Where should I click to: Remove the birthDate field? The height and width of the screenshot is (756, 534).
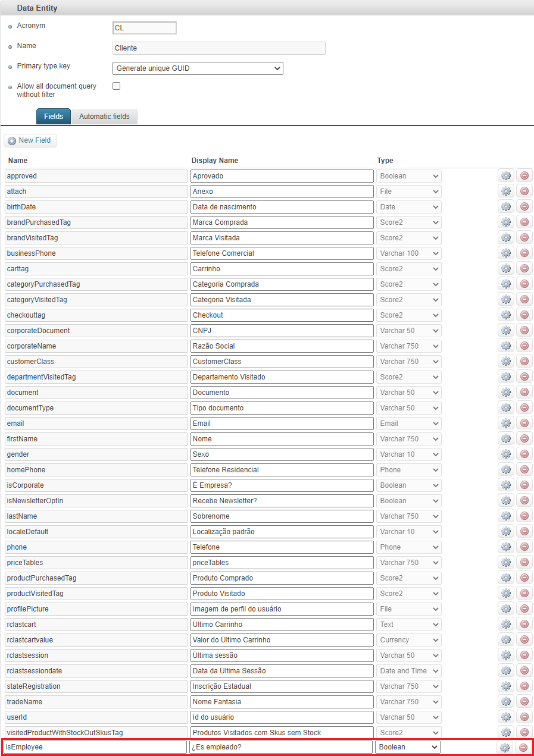pyautogui.click(x=524, y=206)
